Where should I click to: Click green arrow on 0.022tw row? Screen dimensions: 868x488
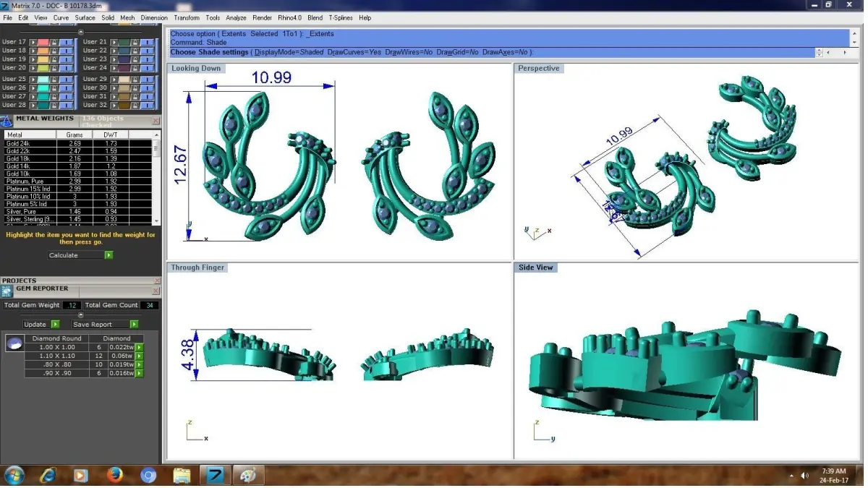tap(139, 348)
